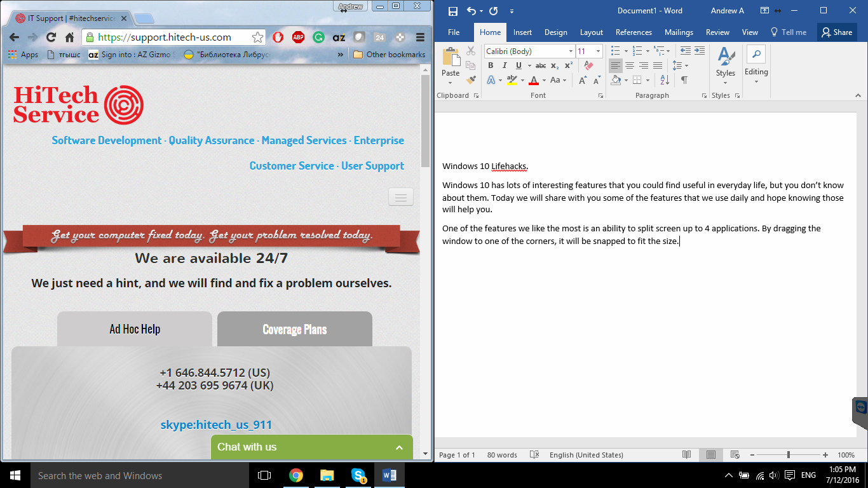Click the Paste clipboard icon
This screenshot has width=868, height=488.
click(451, 57)
